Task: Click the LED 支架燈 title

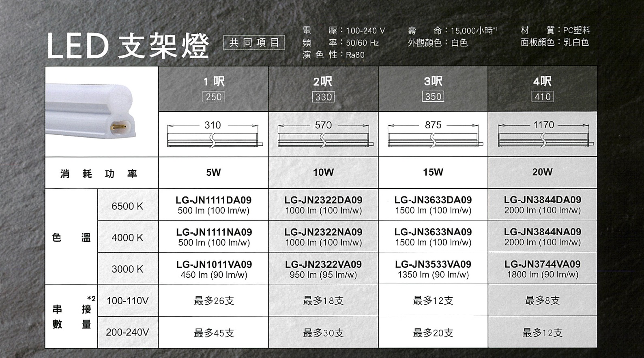Action: (x=128, y=45)
